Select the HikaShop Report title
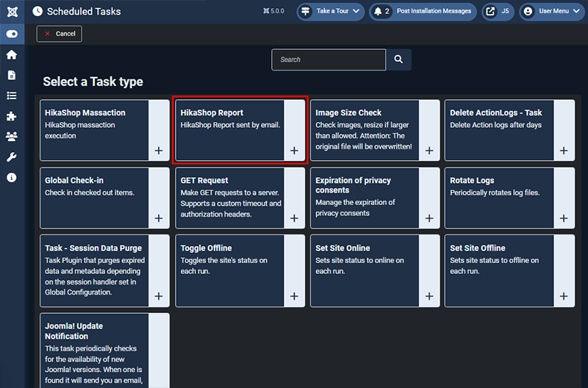588x388 pixels. pos(212,113)
